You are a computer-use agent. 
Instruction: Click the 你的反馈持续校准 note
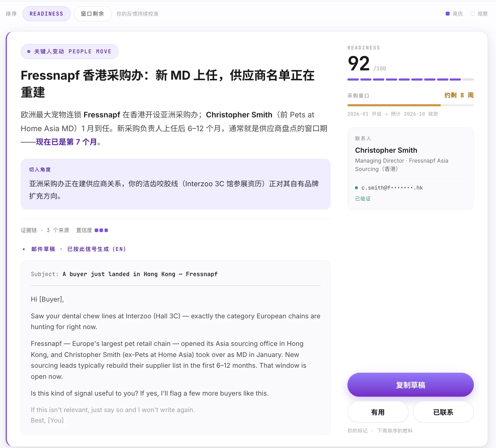137,14
